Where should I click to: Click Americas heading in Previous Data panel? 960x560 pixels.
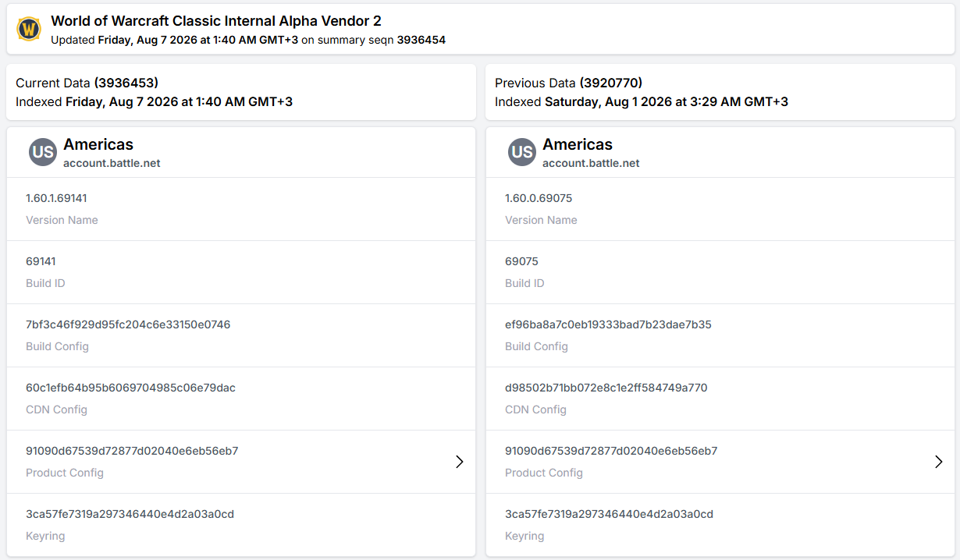578,144
